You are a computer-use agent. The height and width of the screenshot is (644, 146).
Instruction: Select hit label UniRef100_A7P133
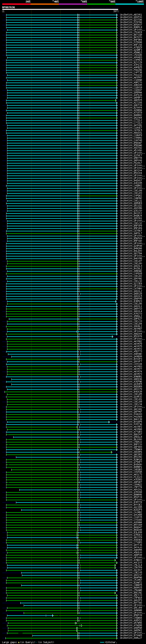(131, 65)
